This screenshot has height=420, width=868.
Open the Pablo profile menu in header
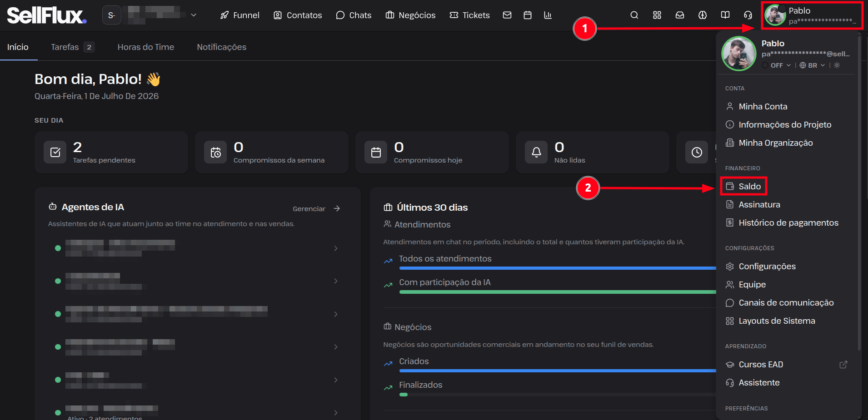(812, 15)
